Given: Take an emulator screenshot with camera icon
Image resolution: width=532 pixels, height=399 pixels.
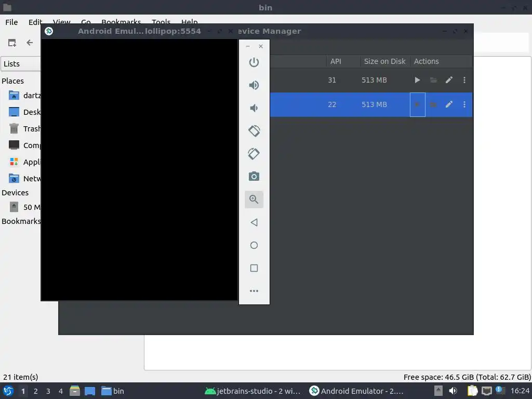Looking at the screenshot, I should (x=254, y=177).
